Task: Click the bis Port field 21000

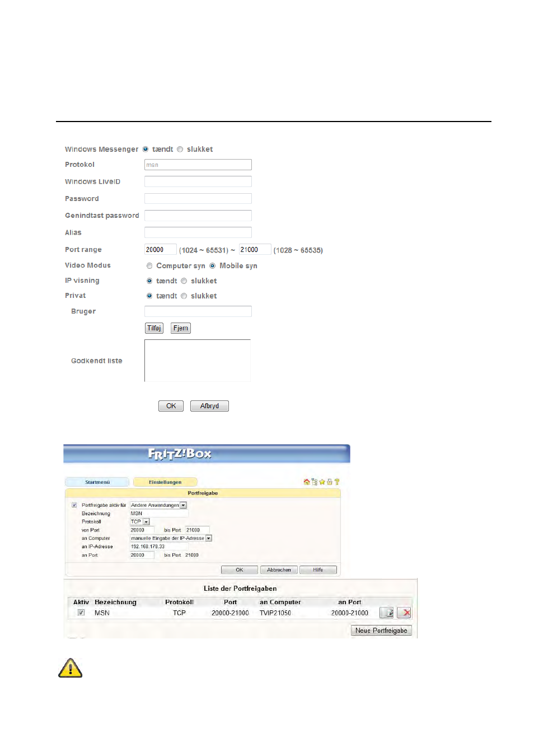Action: tap(198, 530)
